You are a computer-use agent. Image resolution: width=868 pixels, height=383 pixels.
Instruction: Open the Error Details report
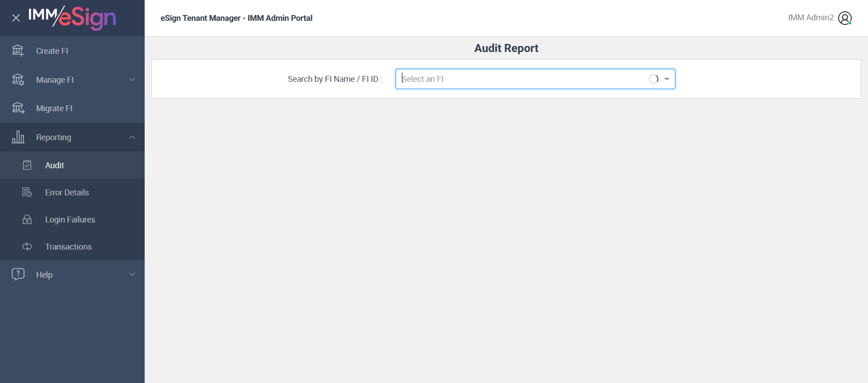[72, 192]
